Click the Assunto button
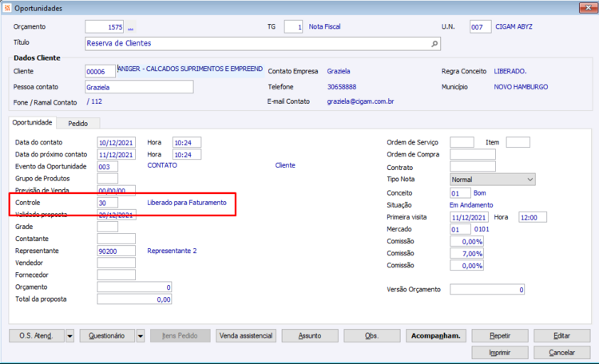 tap(310, 336)
